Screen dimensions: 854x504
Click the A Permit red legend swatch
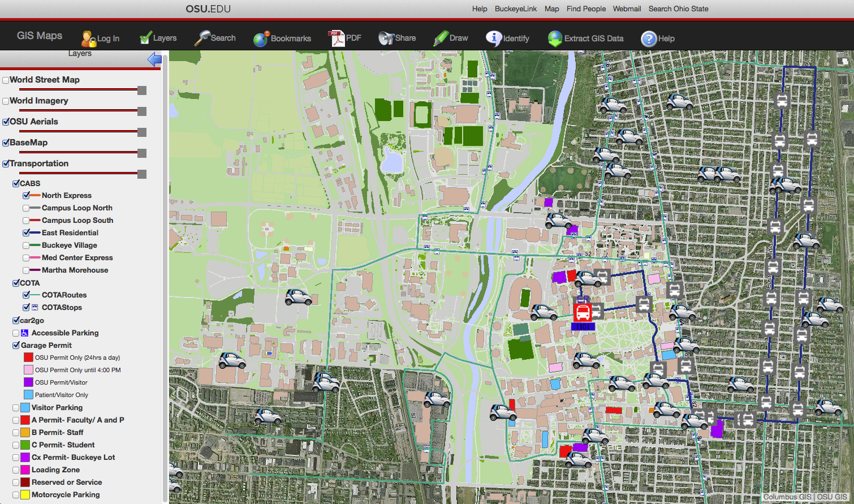tap(25, 420)
